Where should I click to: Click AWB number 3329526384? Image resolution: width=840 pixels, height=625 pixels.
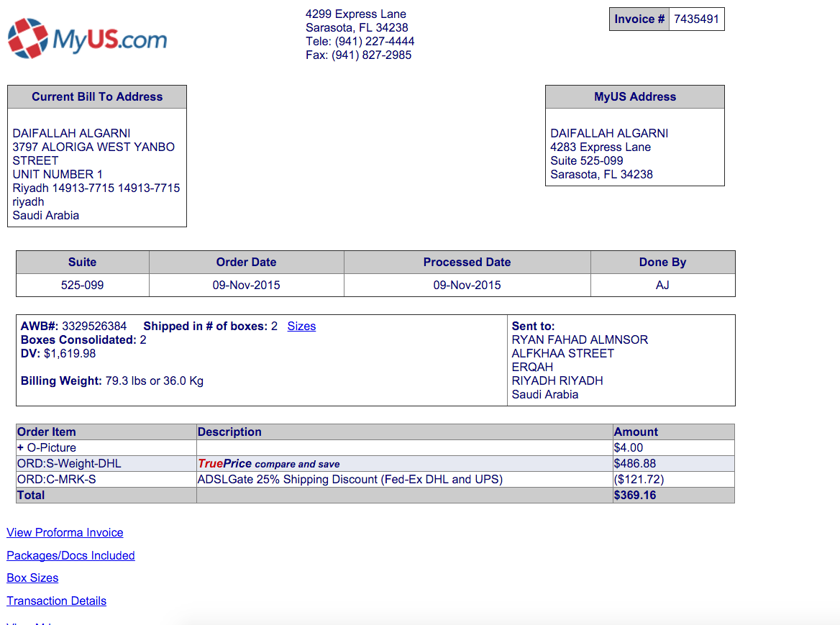(x=93, y=326)
